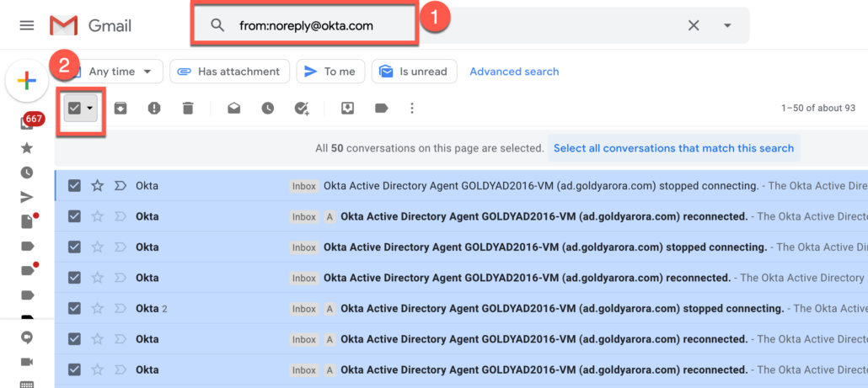Toggle importance on bold stopped connecting row without A label
The width and height of the screenshot is (868, 388).
(x=121, y=247)
